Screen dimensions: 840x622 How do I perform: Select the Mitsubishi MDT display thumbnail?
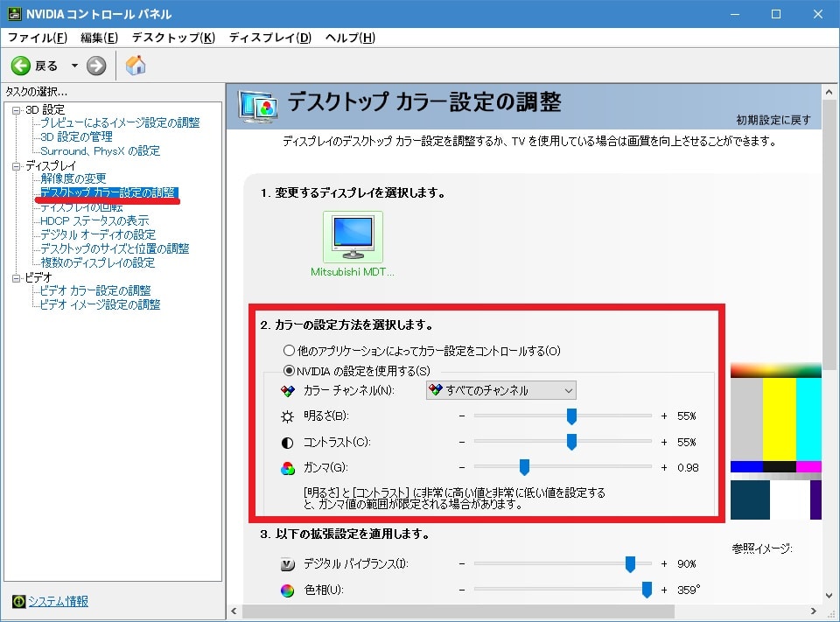(x=353, y=237)
